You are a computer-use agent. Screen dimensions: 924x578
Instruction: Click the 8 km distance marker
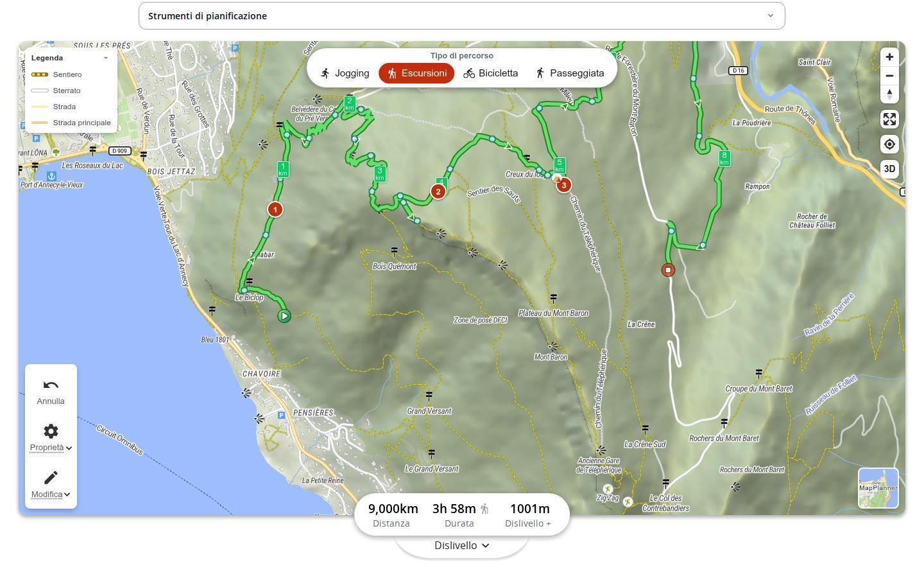724,159
